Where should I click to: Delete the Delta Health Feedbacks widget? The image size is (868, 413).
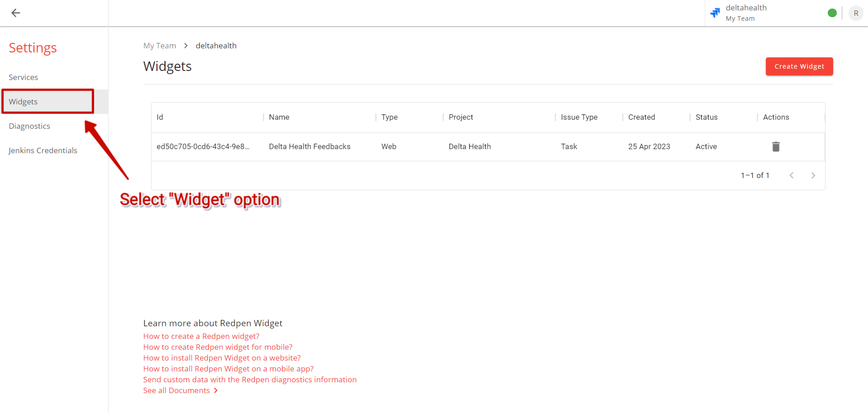coord(776,147)
